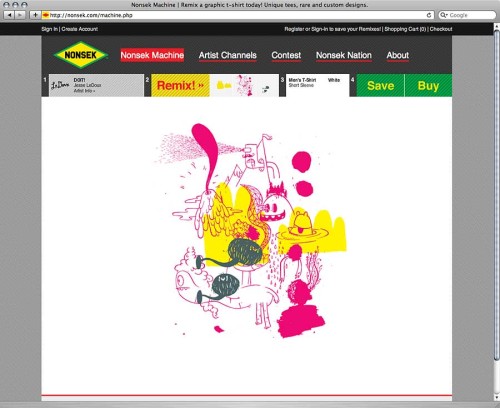
Task: Go back with the browser back arrow
Action: [x=10, y=15]
